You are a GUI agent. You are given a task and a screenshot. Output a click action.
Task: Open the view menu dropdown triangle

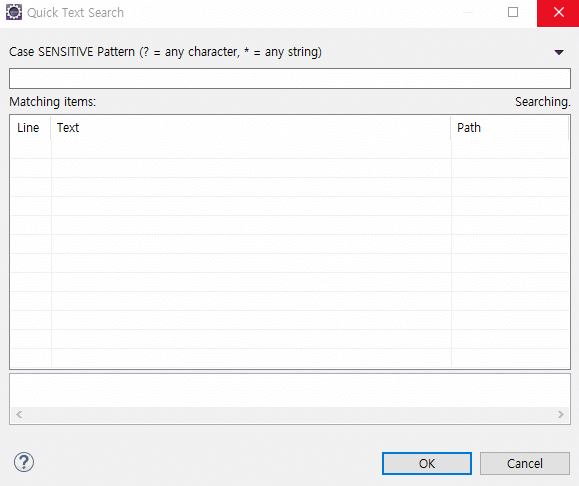point(559,52)
